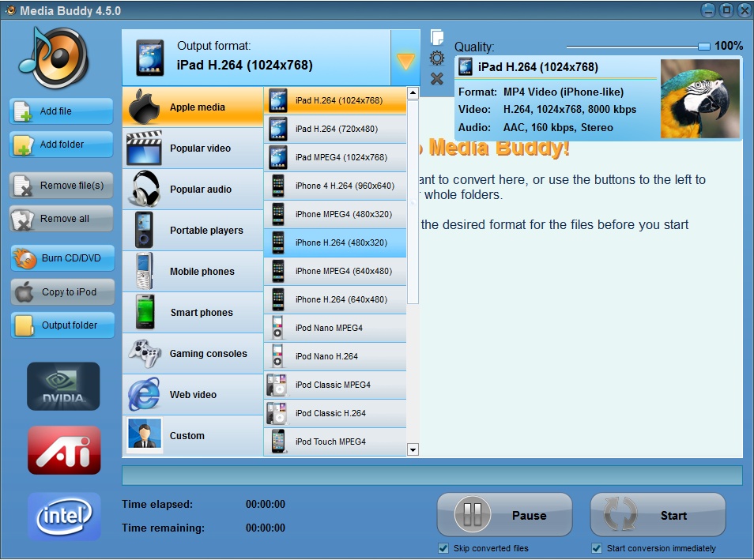Choose iPad MPEG4 (1024x768) format
Viewport: 754px width, 560px height.
click(x=335, y=157)
